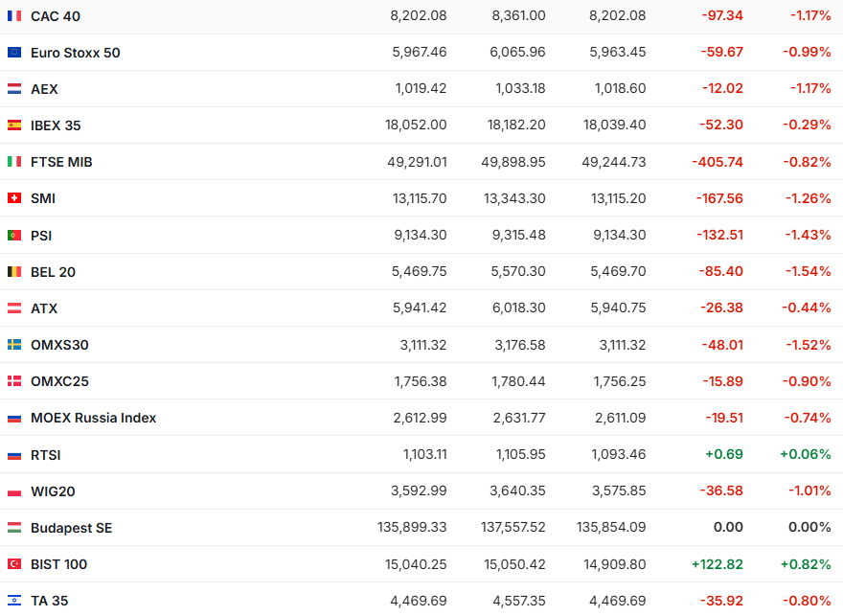This screenshot has height=616, width=843.
Task: Click the Netherlands flag beside AEX
Action: (x=14, y=89)
